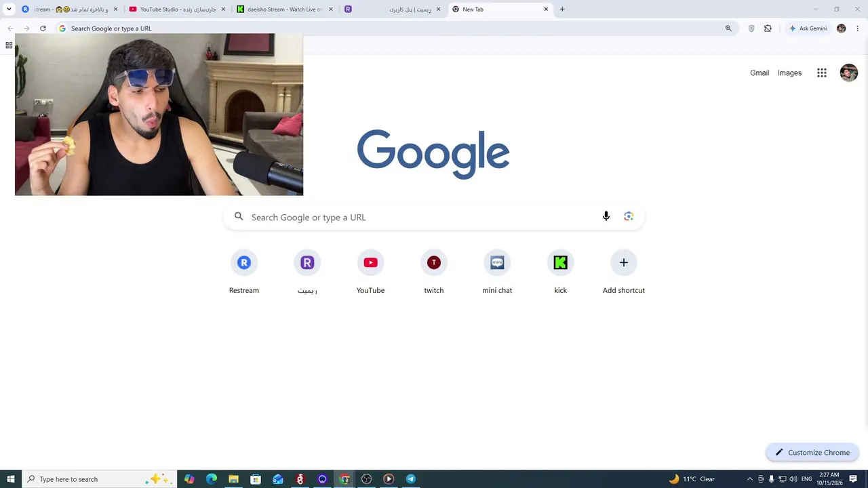
Task: Expand the tab search dropdown arrow
Action: click(9, 9)
